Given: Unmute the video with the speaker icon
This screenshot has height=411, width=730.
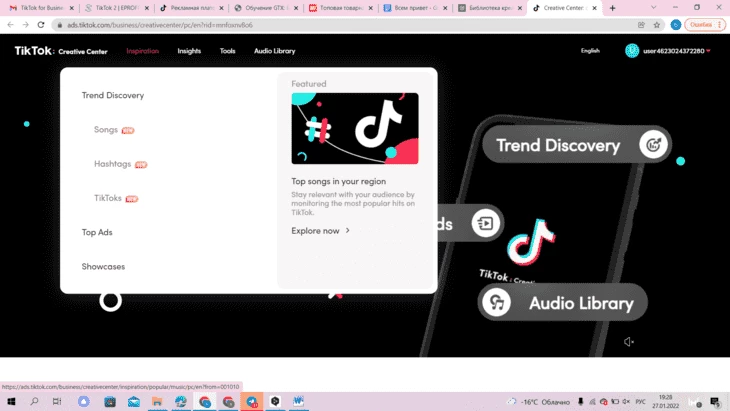Looking at the screenshot, I should 628,342.
